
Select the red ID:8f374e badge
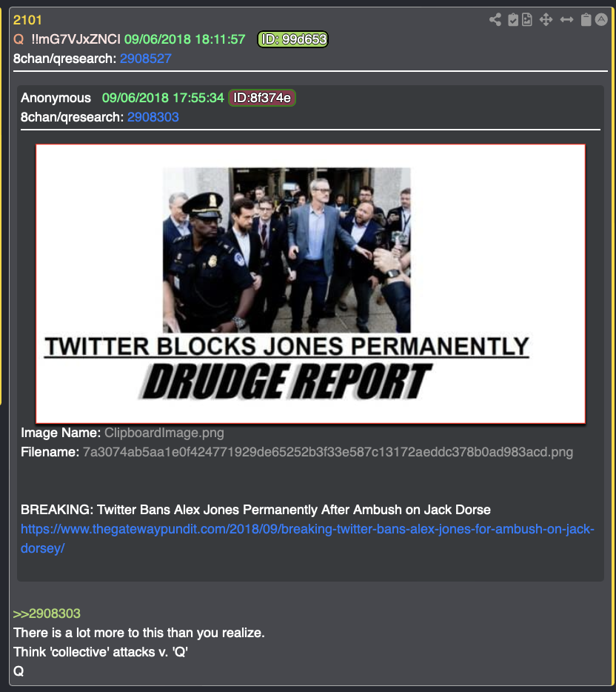point(262,98)
